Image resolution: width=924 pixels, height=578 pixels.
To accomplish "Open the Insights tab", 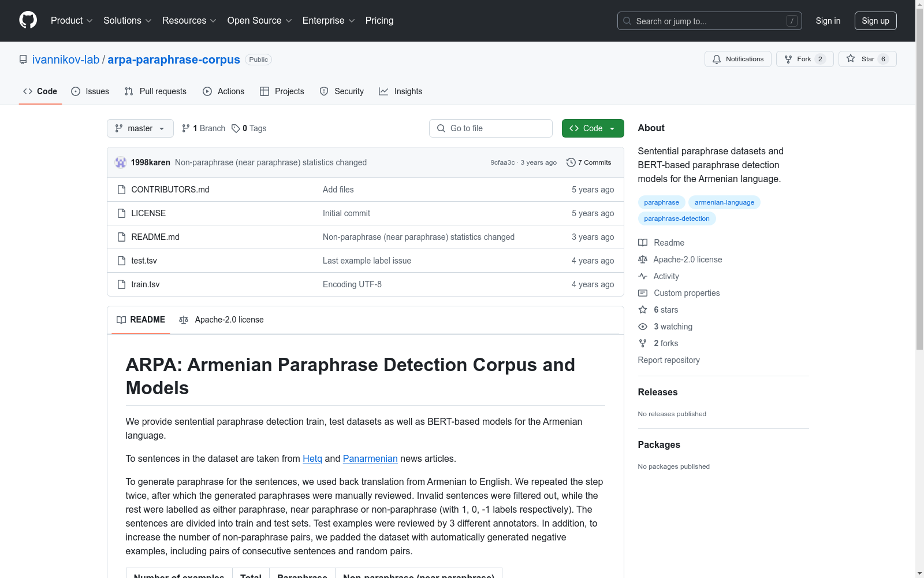I will tap(400, 91).
